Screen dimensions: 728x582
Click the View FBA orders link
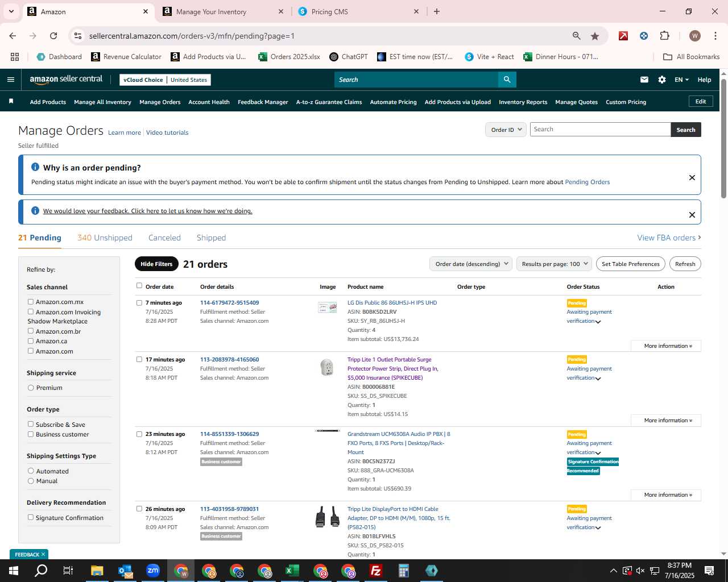669,238
